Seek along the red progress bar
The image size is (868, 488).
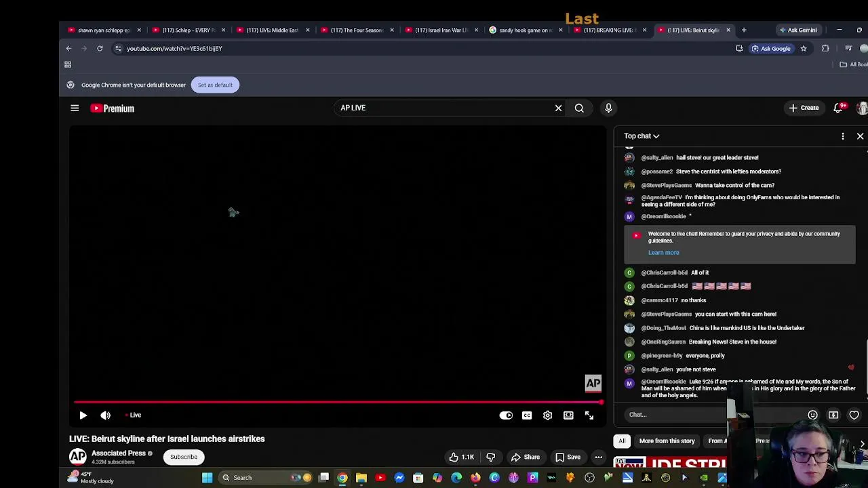(x=338, y=402)
